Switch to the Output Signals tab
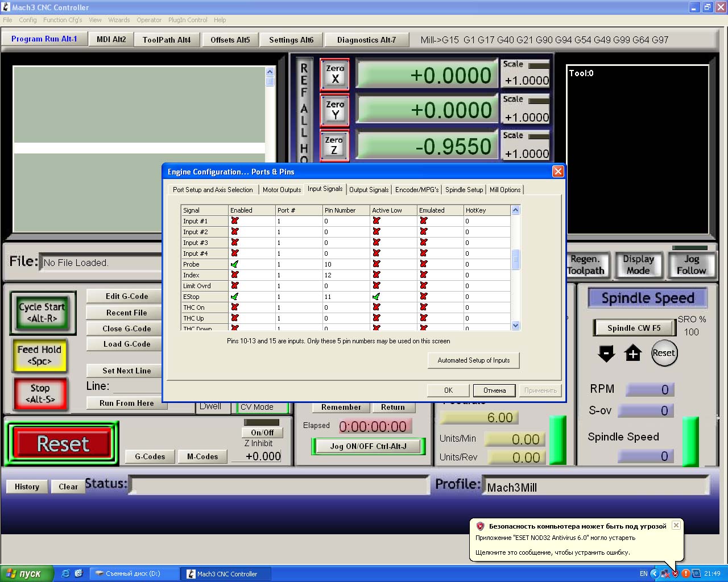 (x=369, y=190)
